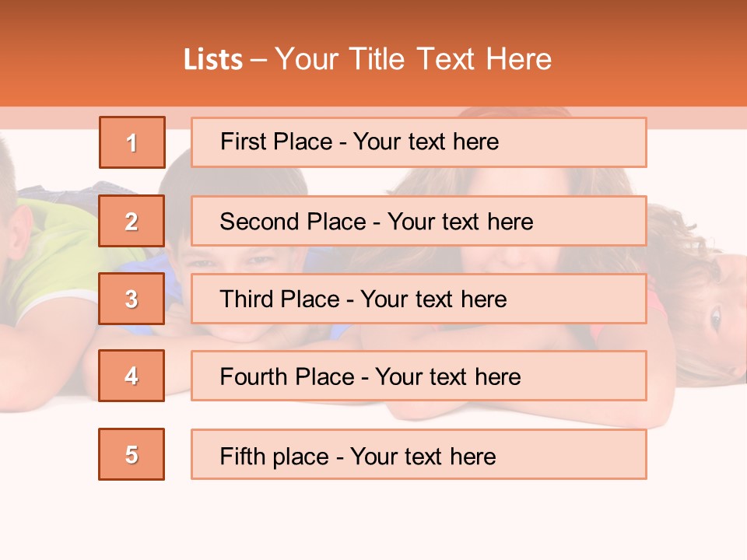Click the 'Fifth place - Your text here' bar
The width and height of the screenshot is (747, 560).
point(419,455)
